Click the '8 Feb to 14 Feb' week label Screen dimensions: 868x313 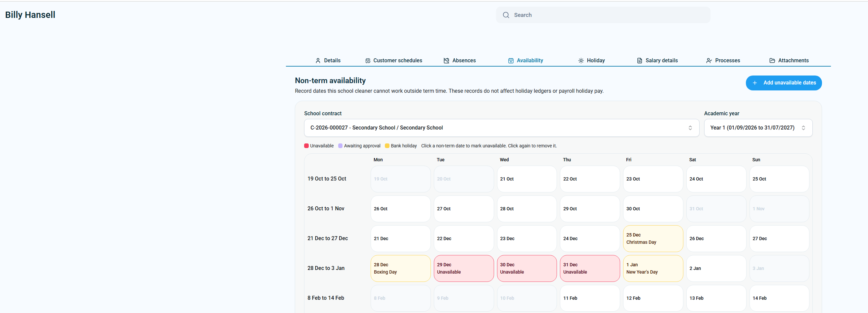point(326,298)
